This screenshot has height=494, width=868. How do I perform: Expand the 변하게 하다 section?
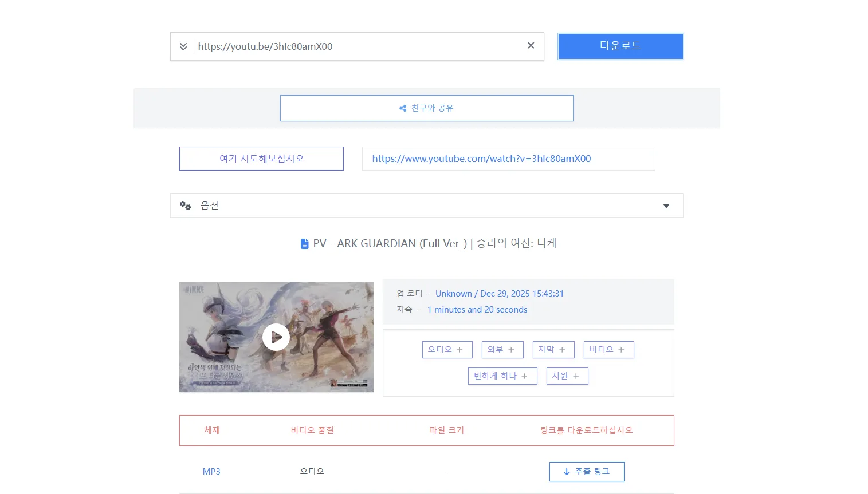pyautogui.click(x=502, y=376)
